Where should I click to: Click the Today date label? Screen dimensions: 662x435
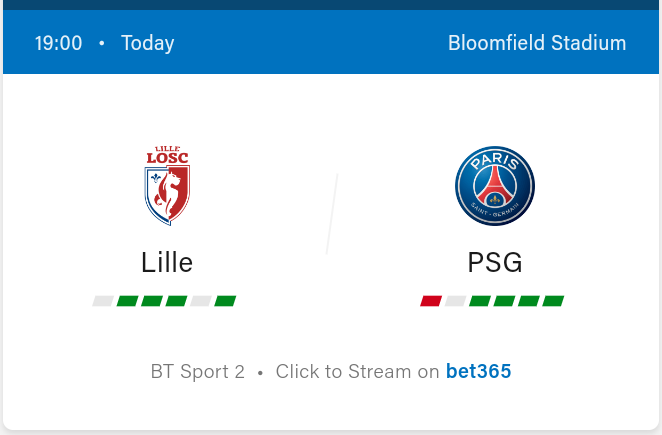[147, 43]
